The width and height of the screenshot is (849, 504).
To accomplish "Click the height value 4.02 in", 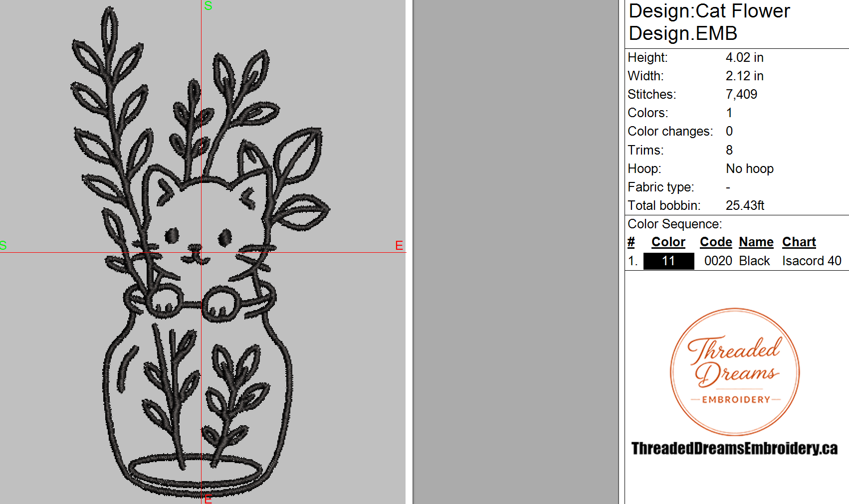I will [x=744, y=57].
